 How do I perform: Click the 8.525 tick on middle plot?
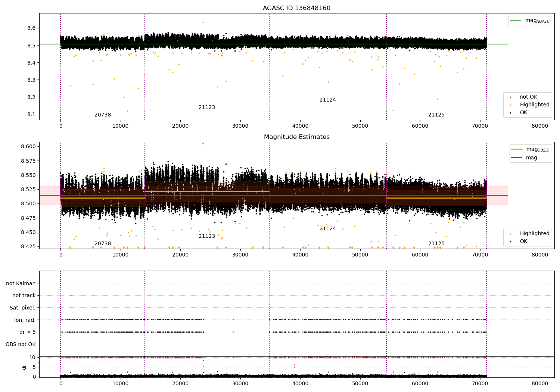(x=29, y=189)
